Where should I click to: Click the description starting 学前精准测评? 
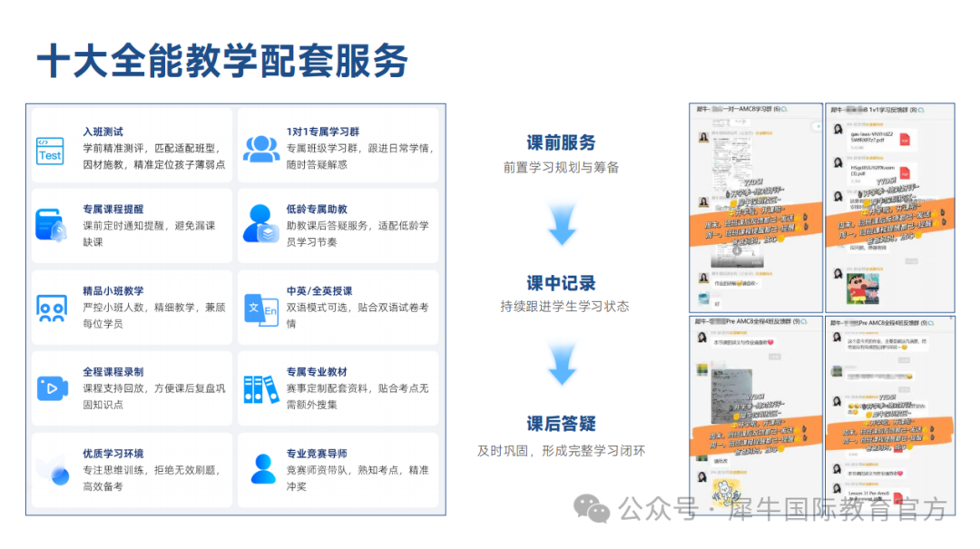click(x=154, y=156)
